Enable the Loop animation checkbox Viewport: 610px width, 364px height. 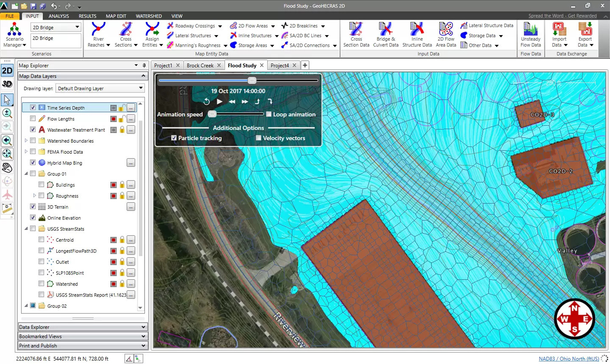pos(268,114)
